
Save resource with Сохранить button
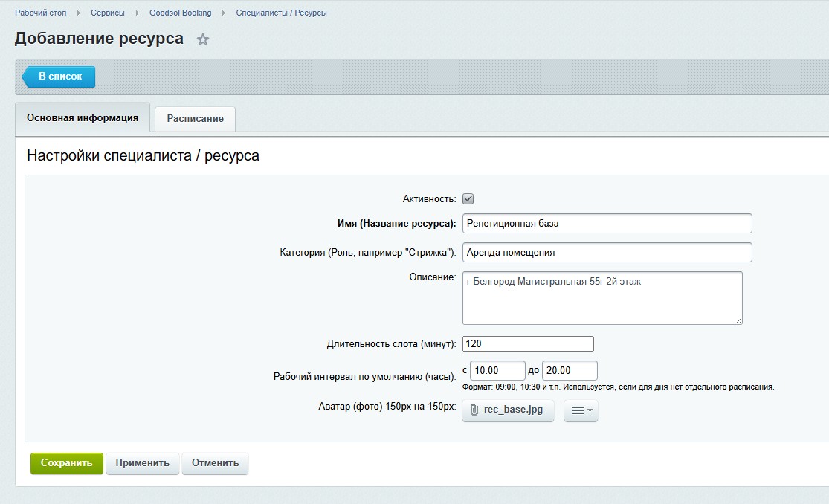(67, 463)
